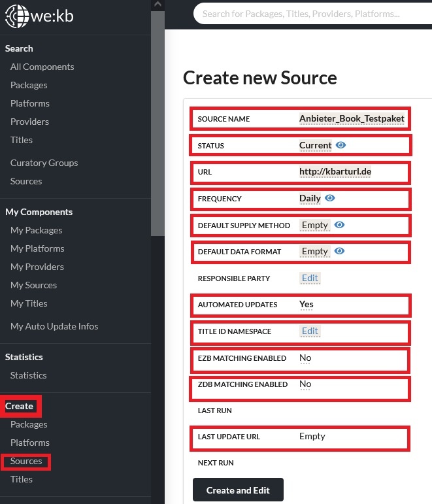
Task: Click eye icon beside Frequency Daily
Action: pyautogui.click(x=330, y=198)
